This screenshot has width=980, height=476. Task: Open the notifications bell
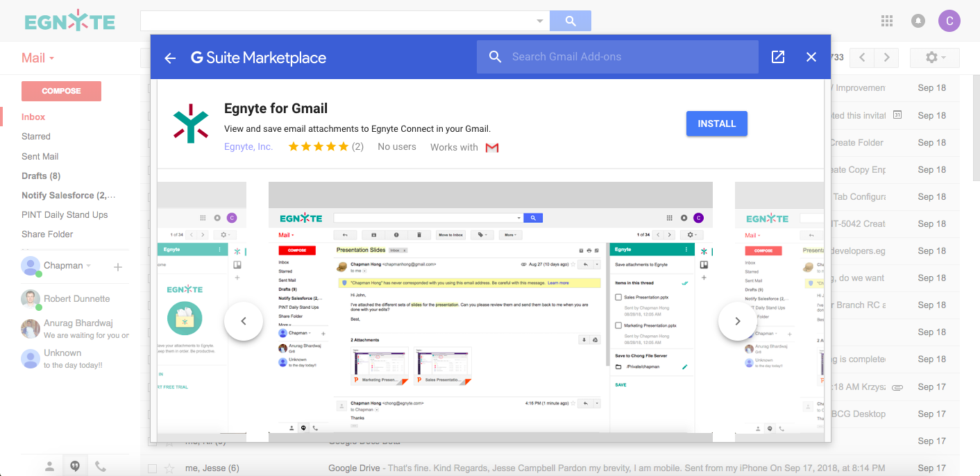pos(918,21)
